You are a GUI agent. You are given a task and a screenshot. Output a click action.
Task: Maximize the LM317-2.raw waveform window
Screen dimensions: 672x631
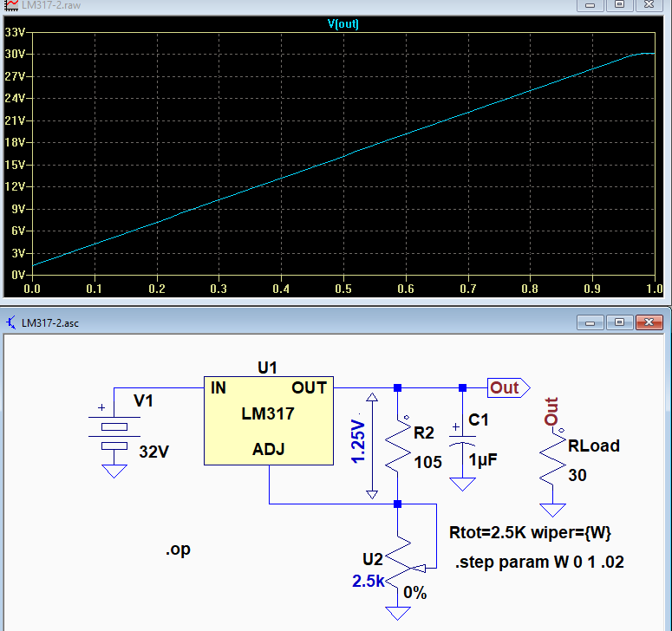click(x=619, y=4)
